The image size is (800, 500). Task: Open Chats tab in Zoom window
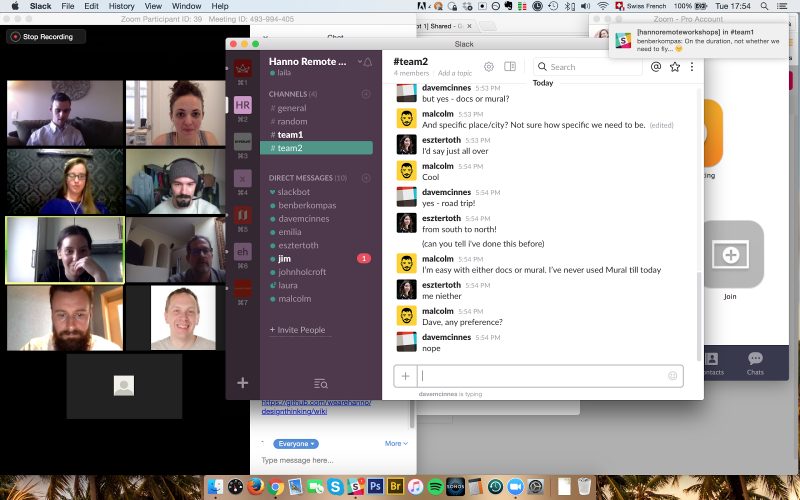pos(755,363)
